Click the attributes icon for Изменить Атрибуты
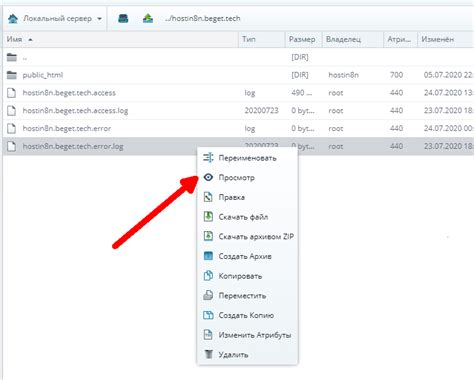Screen dimensions: 474x380 click(208, 334)
